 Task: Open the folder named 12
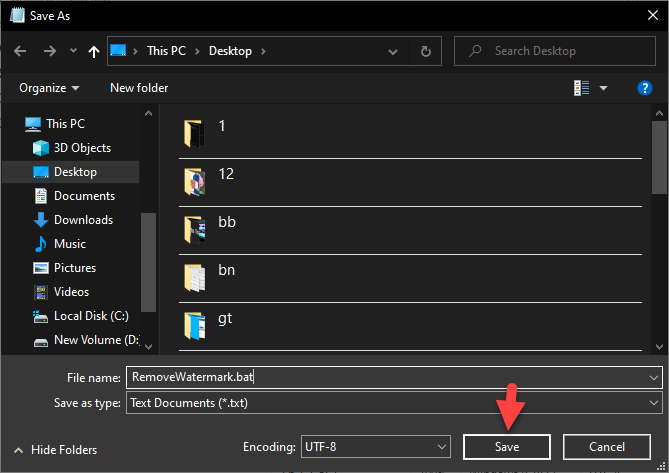click(227, 174)
